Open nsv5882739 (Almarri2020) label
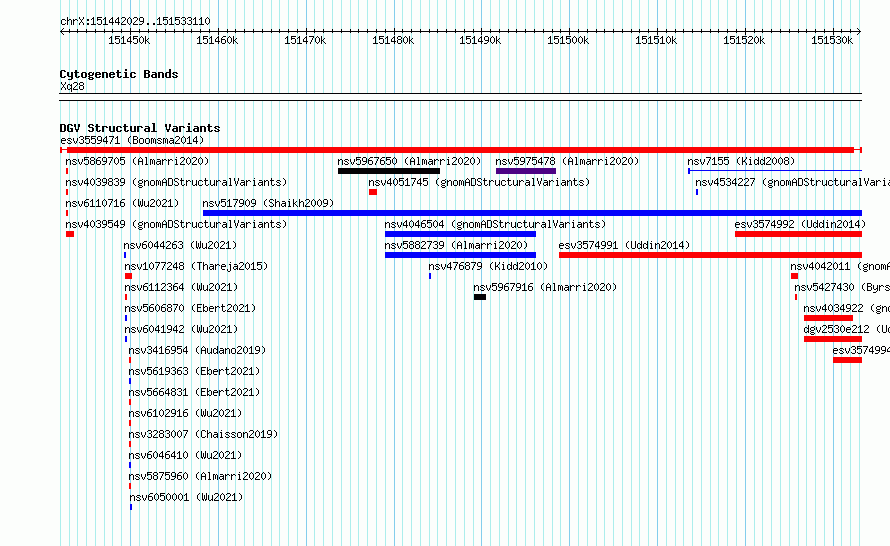This screenshot has width=890, height=546. coord(456,245)
